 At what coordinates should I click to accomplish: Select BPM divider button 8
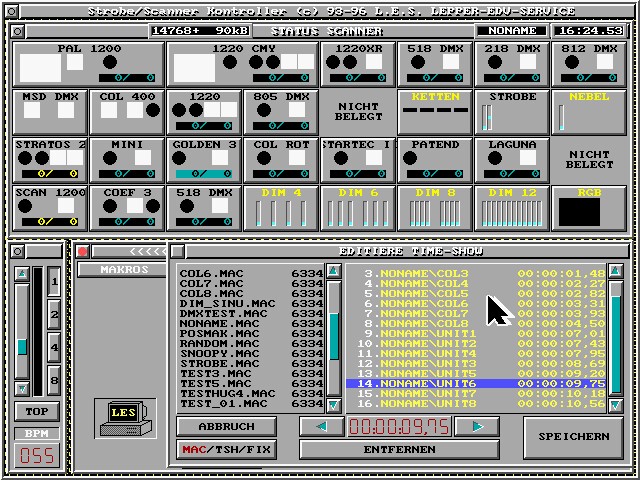click(x=54, y=380)
